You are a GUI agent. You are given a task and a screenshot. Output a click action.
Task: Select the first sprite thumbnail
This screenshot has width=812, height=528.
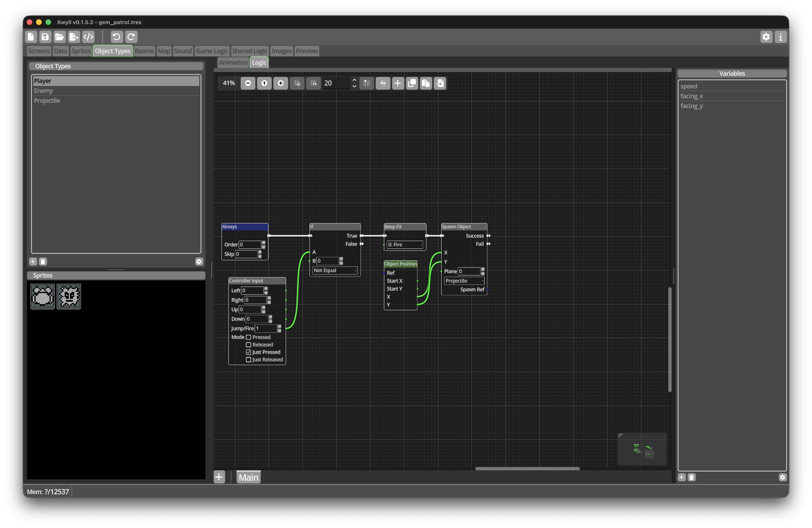point(42,297)
